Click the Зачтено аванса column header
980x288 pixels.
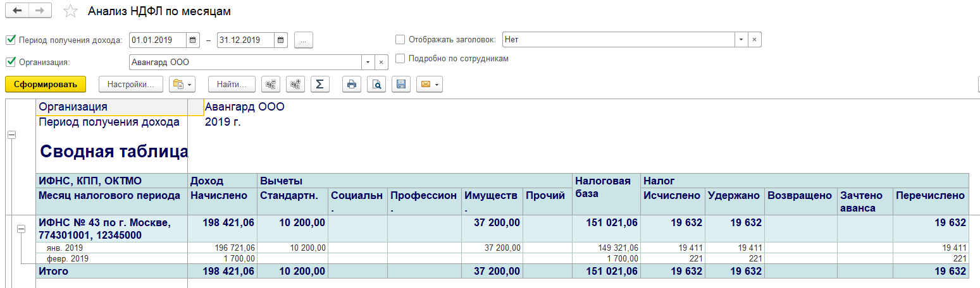pos(865,201)
